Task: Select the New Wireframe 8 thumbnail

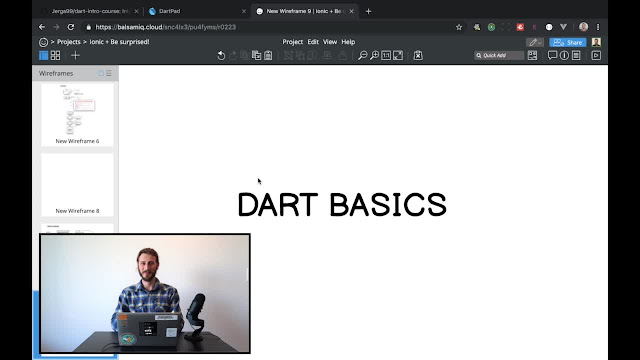Action: pyautogui.click(x=77, y=185)
